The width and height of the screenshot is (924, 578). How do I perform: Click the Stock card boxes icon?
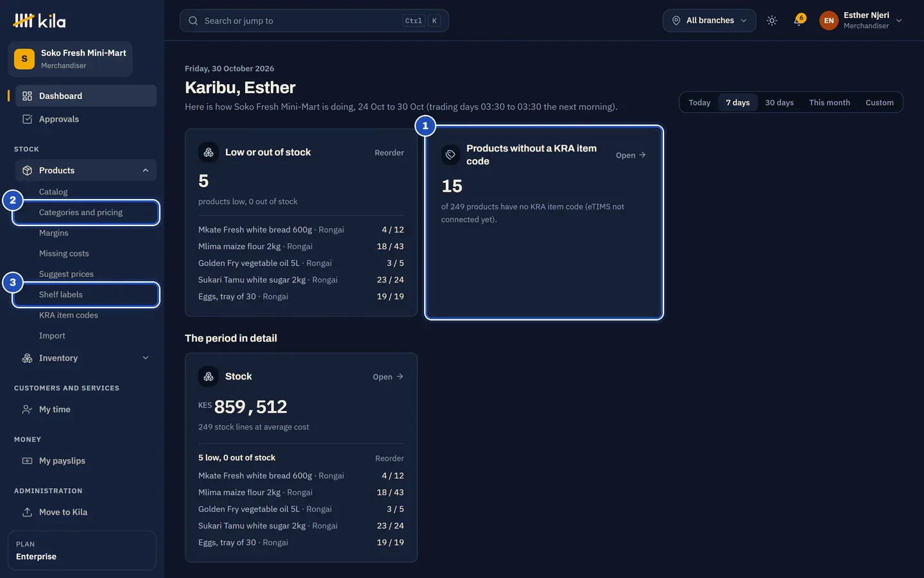209,376
